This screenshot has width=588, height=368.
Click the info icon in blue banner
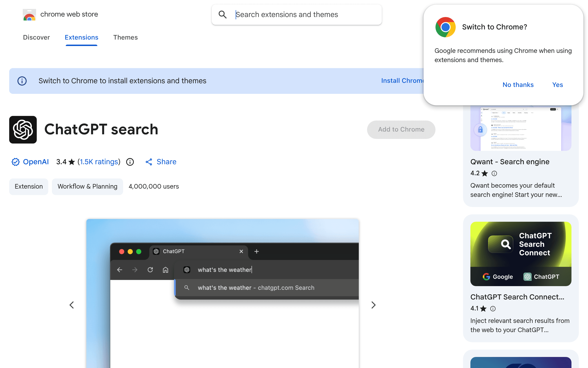tap(22, 81)
